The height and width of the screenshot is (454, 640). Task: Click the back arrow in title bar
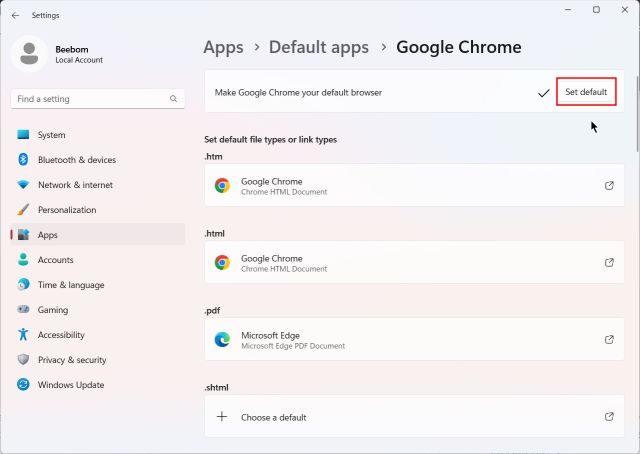[x=15, y=16]
